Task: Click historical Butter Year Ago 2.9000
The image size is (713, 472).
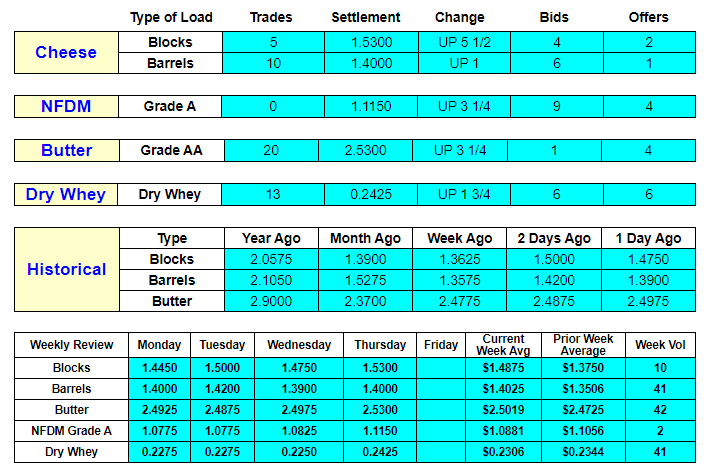Action: [271, 301]
